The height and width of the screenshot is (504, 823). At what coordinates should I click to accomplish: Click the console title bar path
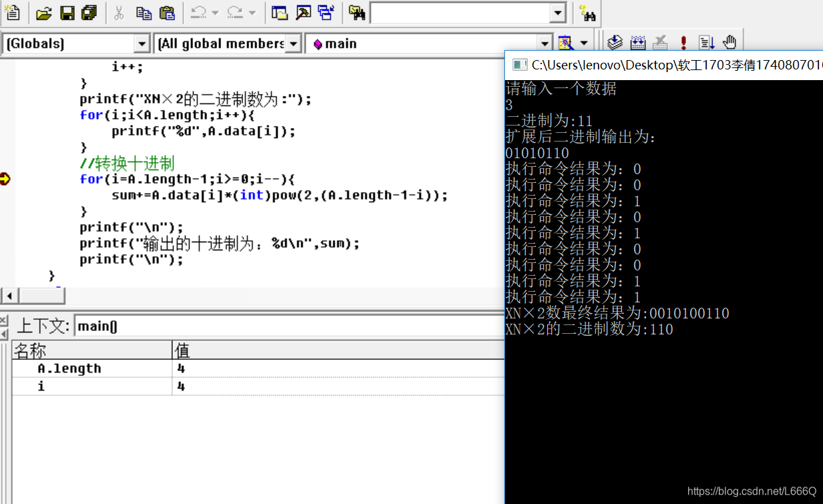coord(677,65)
